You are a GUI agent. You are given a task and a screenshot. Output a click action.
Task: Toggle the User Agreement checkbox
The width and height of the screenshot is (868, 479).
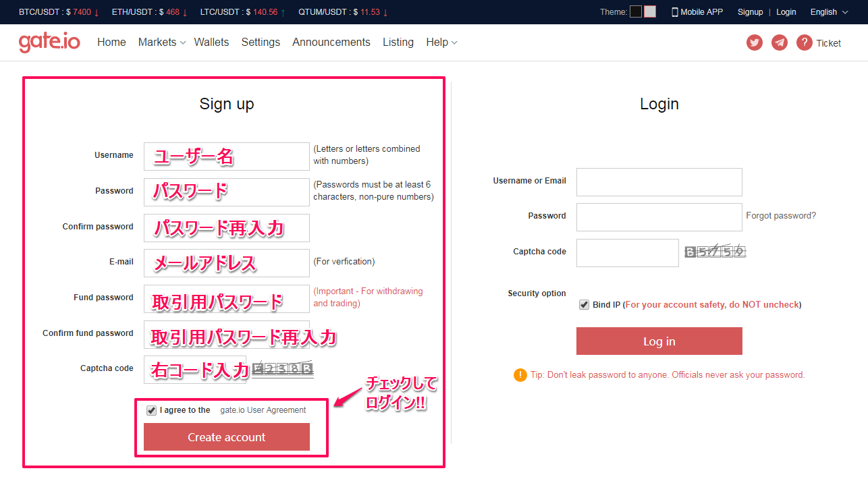(x=151, y=410)
